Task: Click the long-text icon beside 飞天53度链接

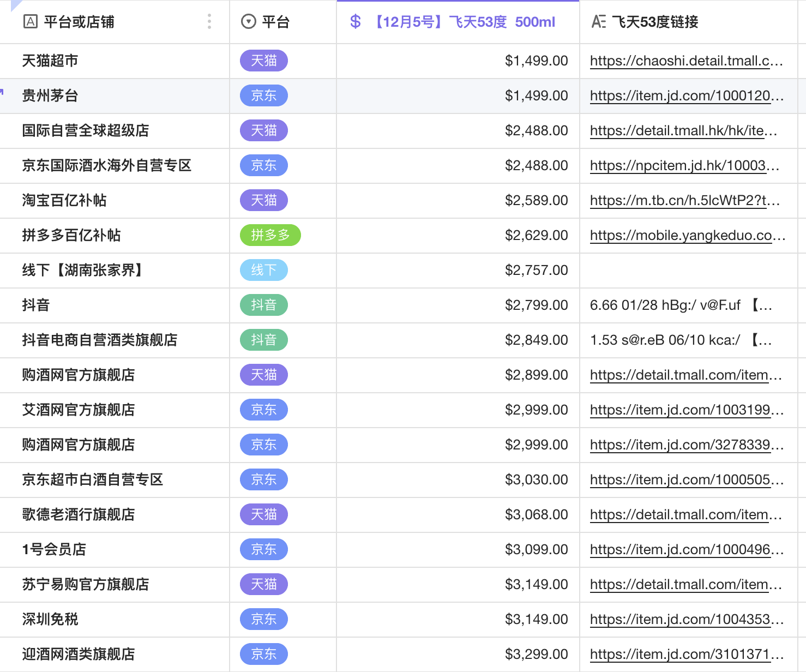Action: click(599, 22)
